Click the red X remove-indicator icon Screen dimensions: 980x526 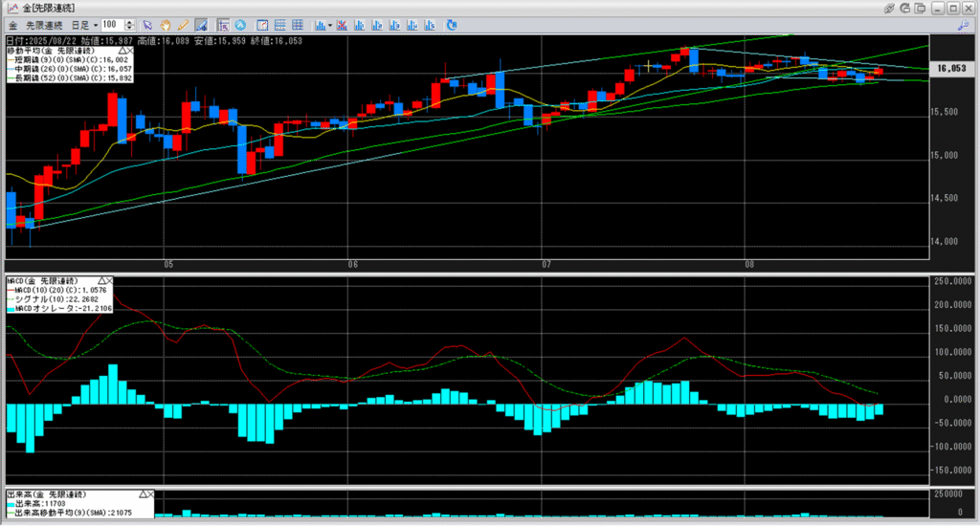[x=342, y=25]
